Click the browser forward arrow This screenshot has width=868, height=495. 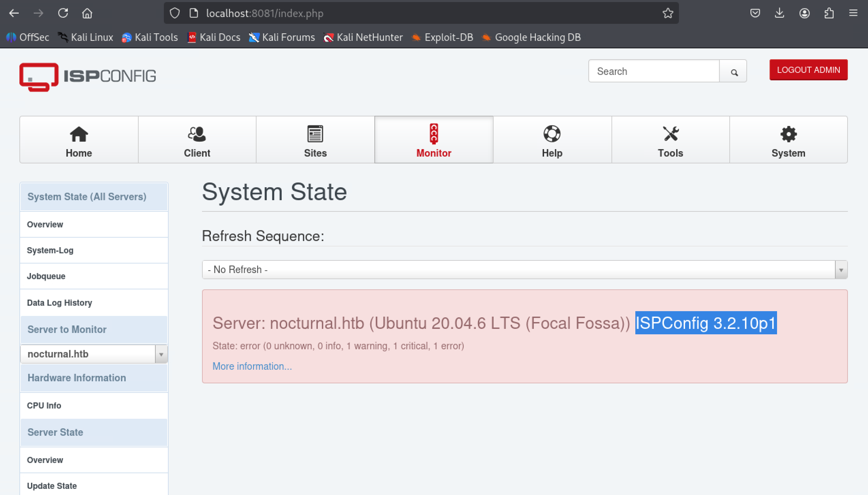pyautogui.click(x=38, y=13)
